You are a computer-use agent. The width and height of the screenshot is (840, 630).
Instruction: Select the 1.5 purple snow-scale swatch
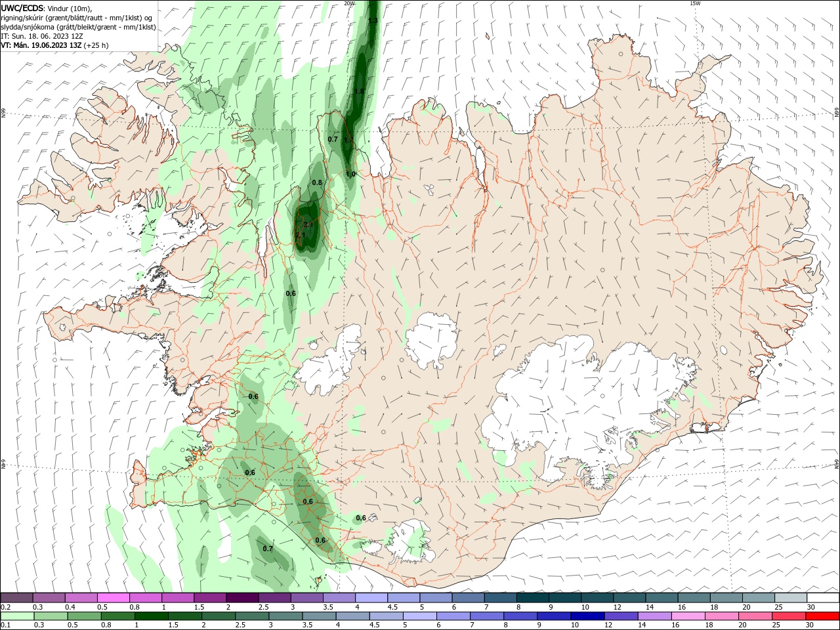pos(209,598)
